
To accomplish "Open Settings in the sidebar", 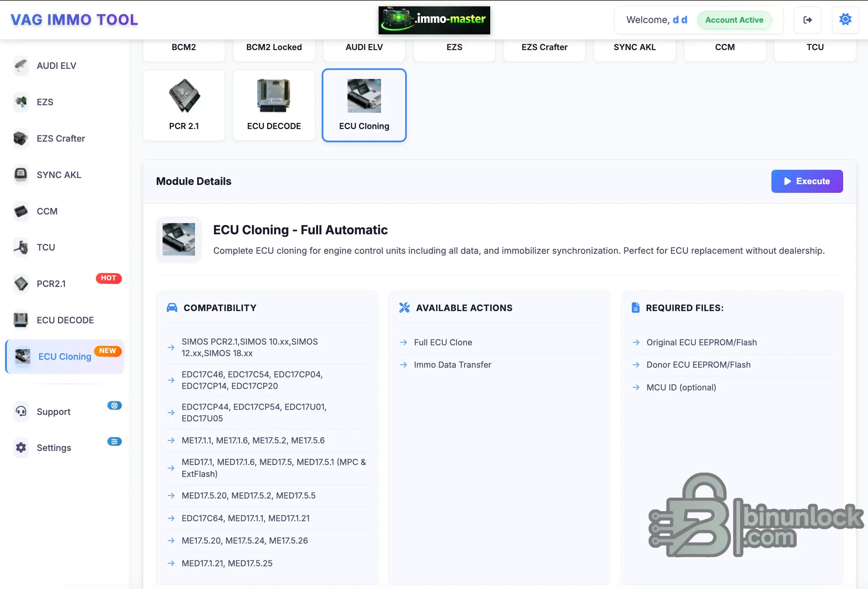I will coord(54,448).
